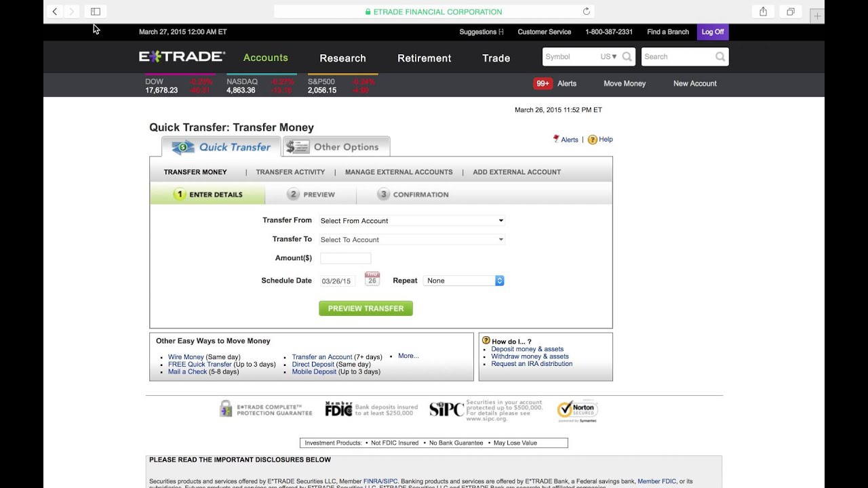Viewport: 868px width, 488px height.
Task: Click the Amount($) input field
Action: 345,258
